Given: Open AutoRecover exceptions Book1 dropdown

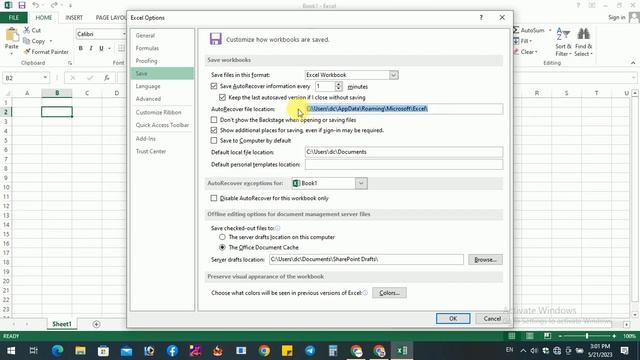Looking at the screenshot, I should [361, 183].
